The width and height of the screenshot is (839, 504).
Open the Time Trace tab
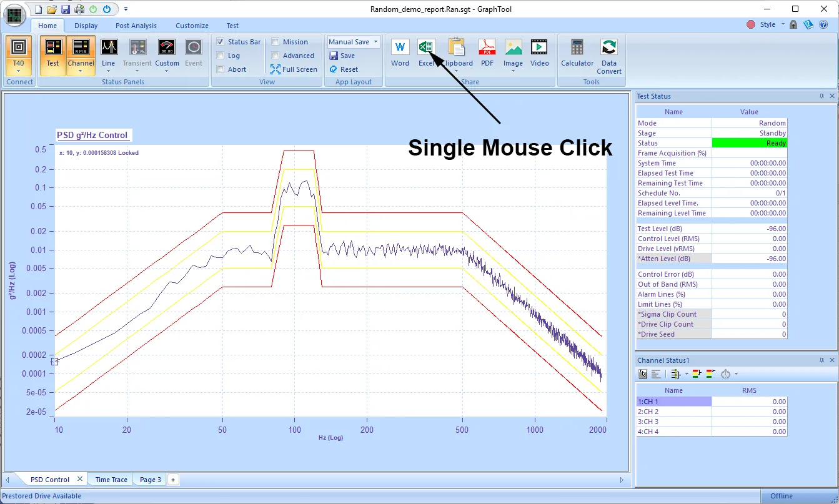110,479
